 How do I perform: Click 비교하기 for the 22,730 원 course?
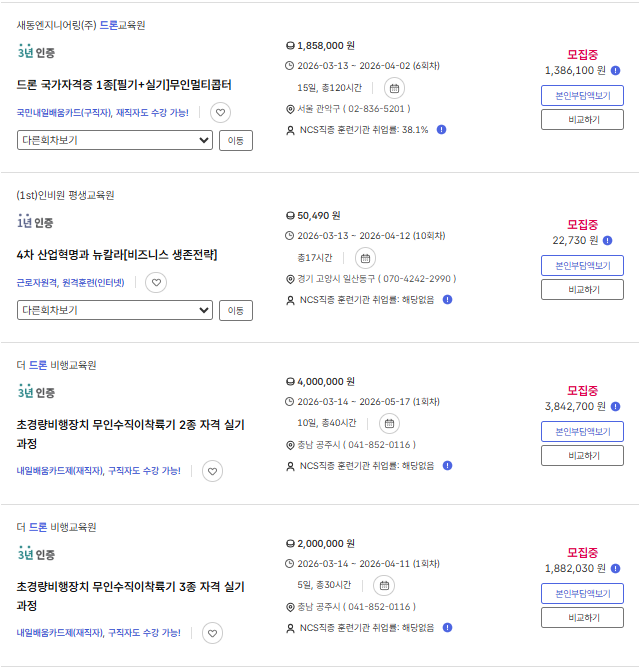point(582,290)
